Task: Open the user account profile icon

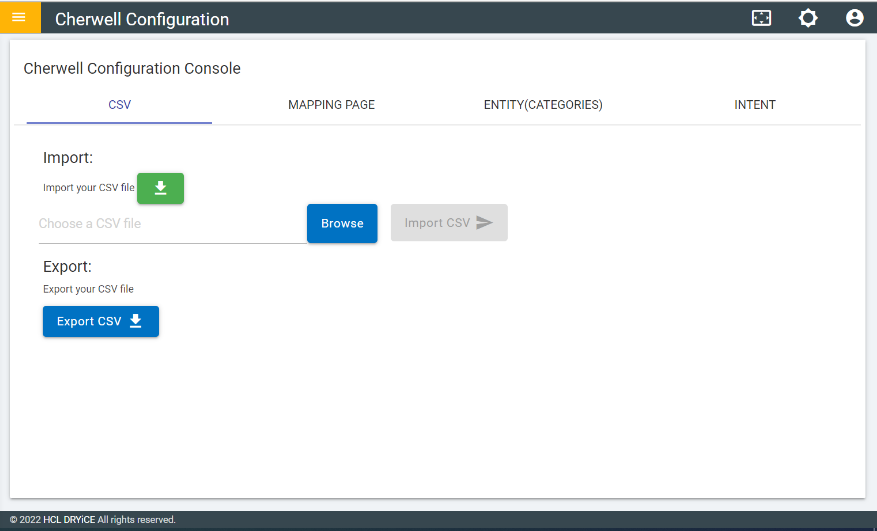Action: (x=854, y=18)
